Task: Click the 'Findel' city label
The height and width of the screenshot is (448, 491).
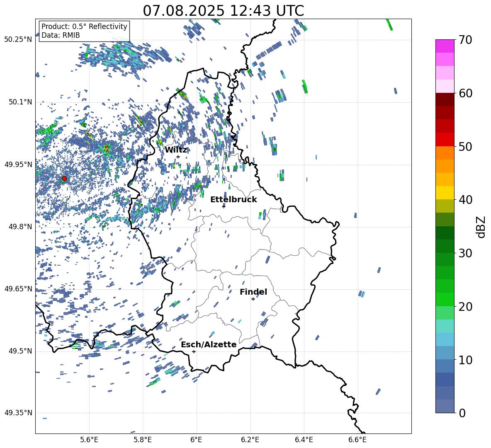Action: tap(253, 292)
